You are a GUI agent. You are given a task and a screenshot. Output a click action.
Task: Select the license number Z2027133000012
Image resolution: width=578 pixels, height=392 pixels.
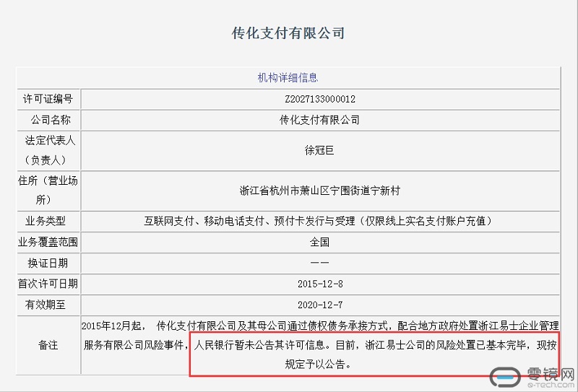point(320,99)
